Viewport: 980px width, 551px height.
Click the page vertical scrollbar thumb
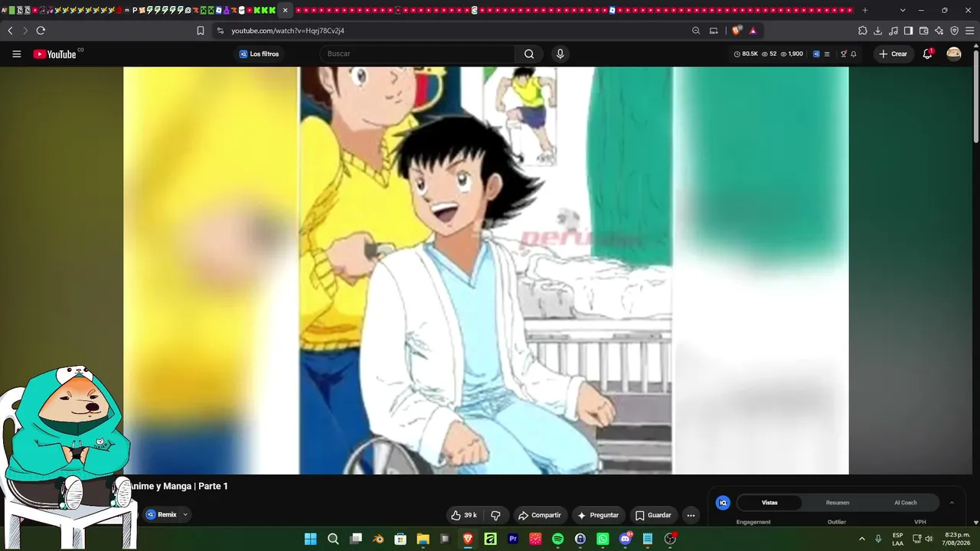(975, 96)
